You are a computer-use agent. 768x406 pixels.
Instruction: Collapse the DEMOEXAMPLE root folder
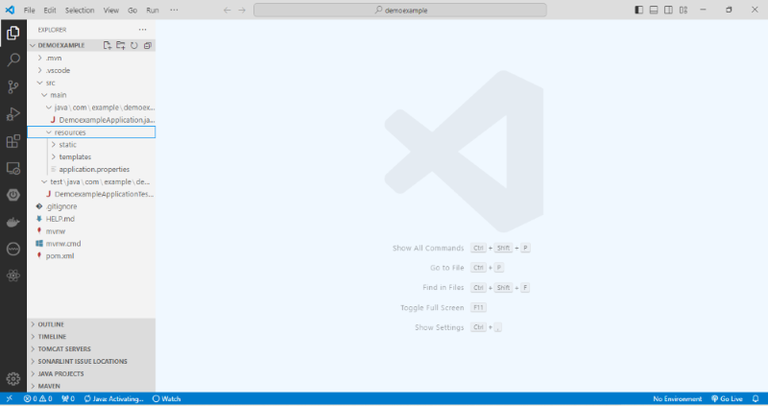tap(92, 45)
